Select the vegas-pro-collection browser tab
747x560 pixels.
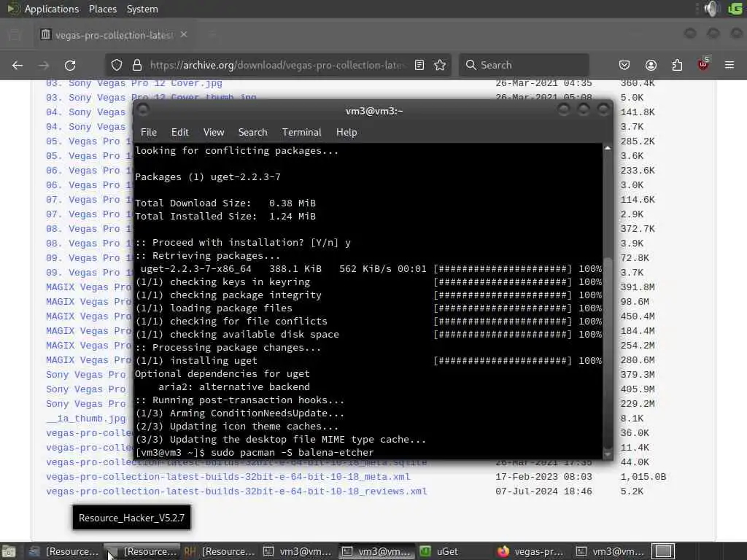115,35
